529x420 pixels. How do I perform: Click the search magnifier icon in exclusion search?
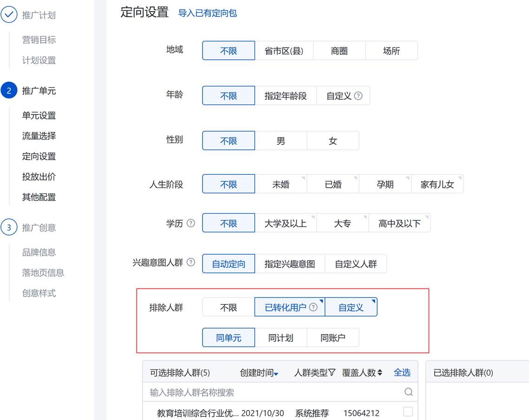coord(408,392)
